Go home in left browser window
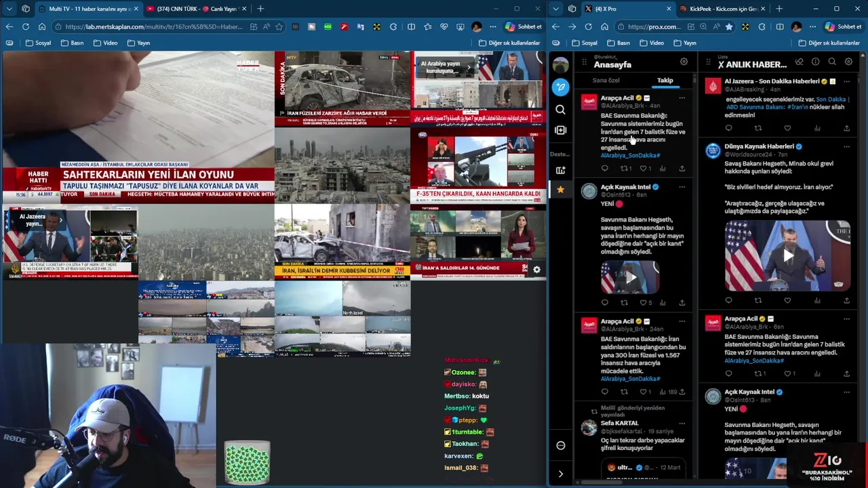Screen dimensions: 868x488 click(x=41, y=26)
